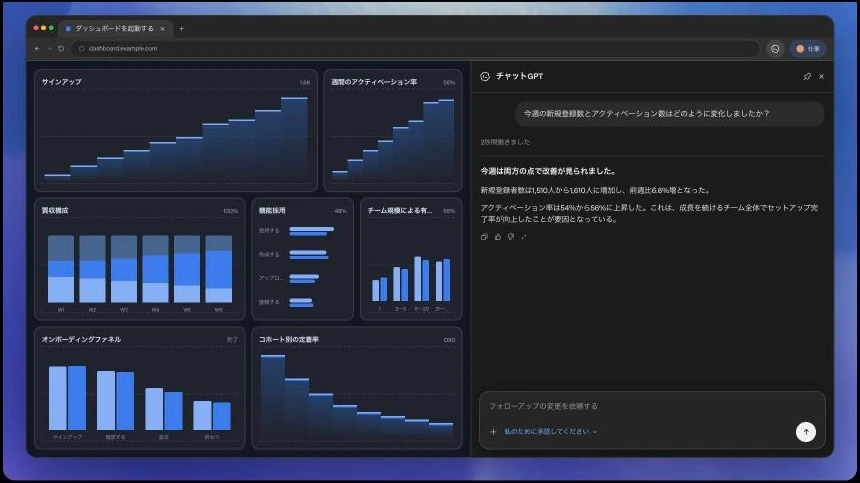Screen dimensions: 860x483
Task: Click the 100% value on revenue card
Action: click(230, 211)
